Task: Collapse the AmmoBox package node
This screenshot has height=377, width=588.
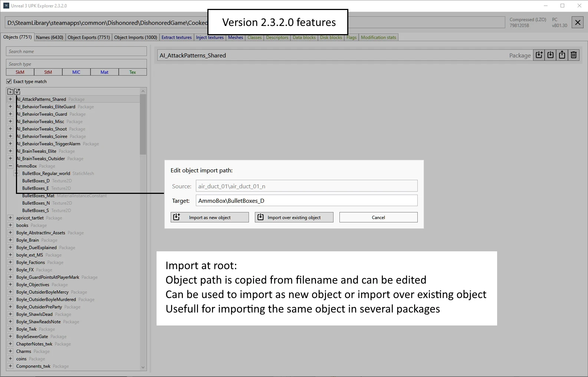Action: (x=10, y=166)
